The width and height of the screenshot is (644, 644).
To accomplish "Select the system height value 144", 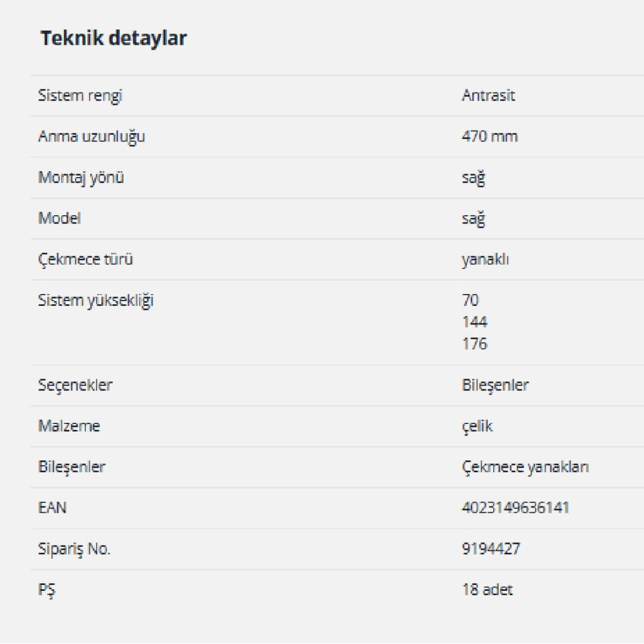I will (x=474, y=322).
